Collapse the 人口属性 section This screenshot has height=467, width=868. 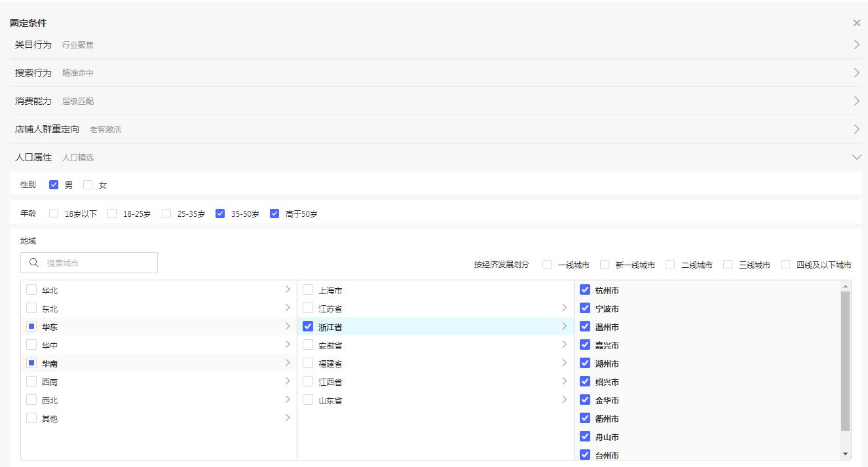pyautogui.click(x=856, y=157)
